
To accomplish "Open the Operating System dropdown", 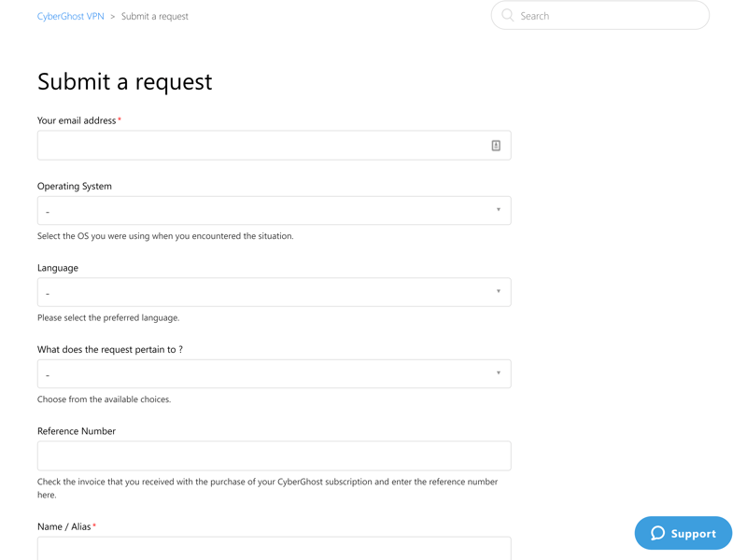I will point(274,211).
